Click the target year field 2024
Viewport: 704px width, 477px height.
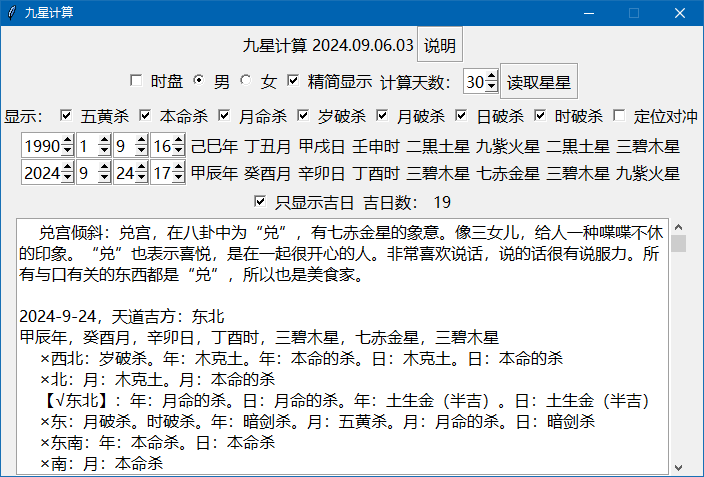pyautogui.click(x=42, y=173)
